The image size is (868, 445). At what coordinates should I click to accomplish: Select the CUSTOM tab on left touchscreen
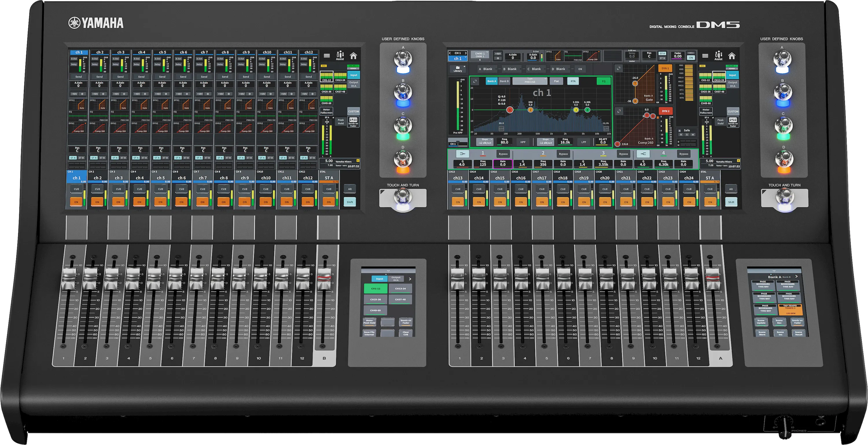pyautogui.click(x=354, y=111)
